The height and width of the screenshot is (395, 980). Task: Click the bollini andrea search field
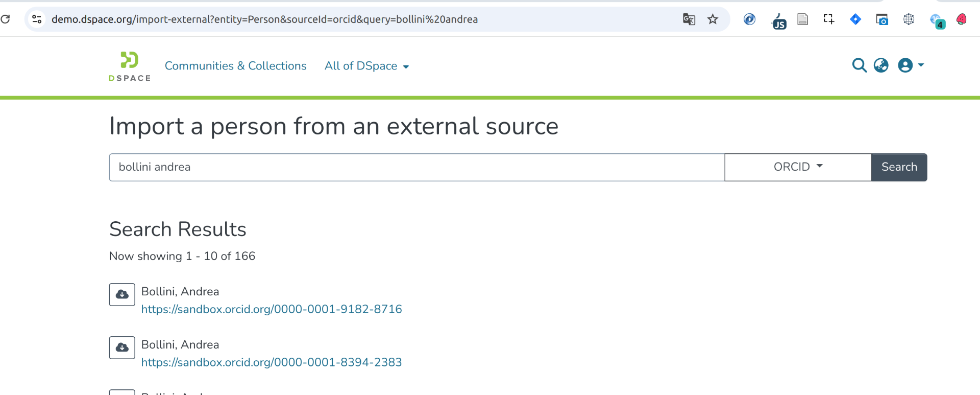[416, 167]
